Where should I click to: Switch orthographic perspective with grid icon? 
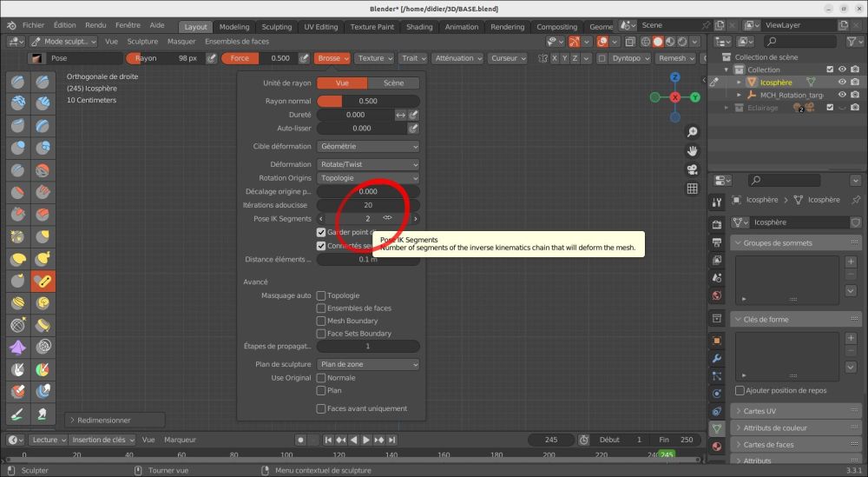coord(692,189)
